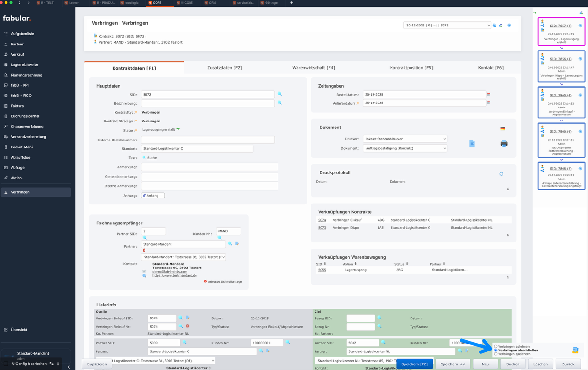Screen dimensions: 588x370
Task: Open the Dokument type dropdown
Action: point(405,148)
